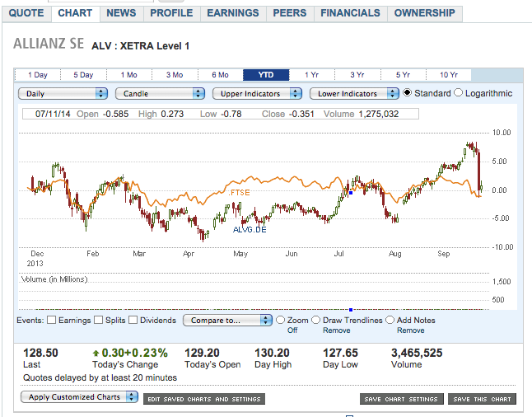Screen dimensions: 532x417
Task: Tick the Dividends events checkbox
Action: (133, 321)
